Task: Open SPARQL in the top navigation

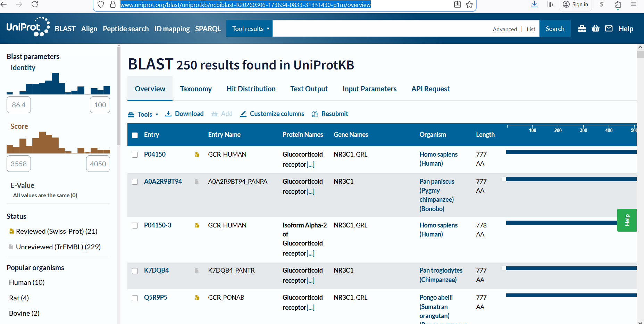Action: (x=208, y=29)
